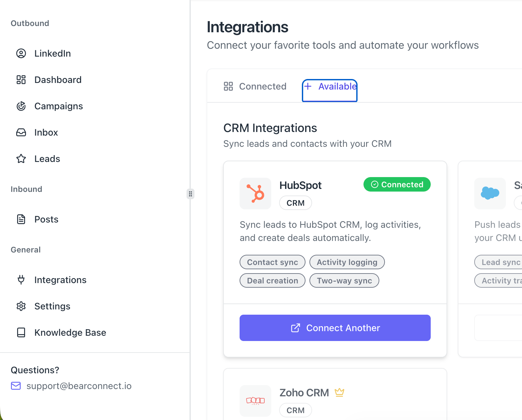Click the LinkedIn profile icon in sidebar

click(21, 53)
